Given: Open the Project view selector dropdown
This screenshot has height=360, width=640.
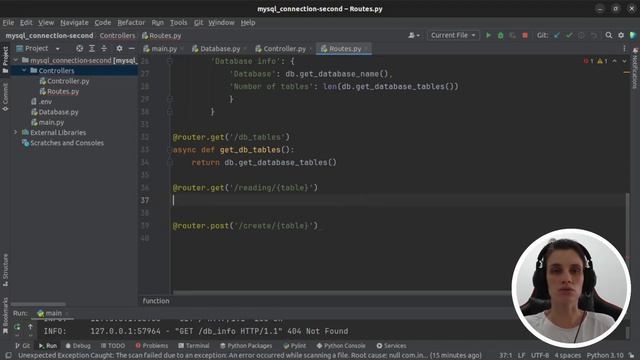Looking at the screenshot, I should [38, 49].
